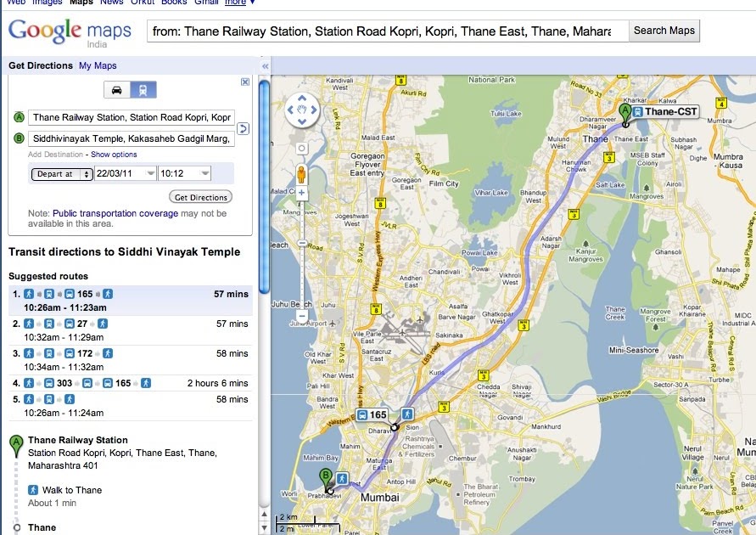Click the map pan control compass
The image size is (756, 535).
point(302,110)
